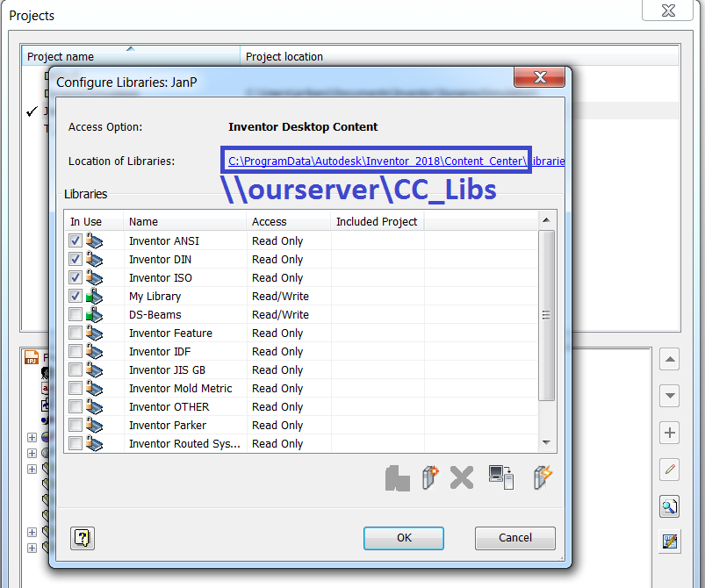Image resolution: width=705 pixels, height=588 pixels.
Task: Click the library properties lightning icon
Action: tap(542, 477)
